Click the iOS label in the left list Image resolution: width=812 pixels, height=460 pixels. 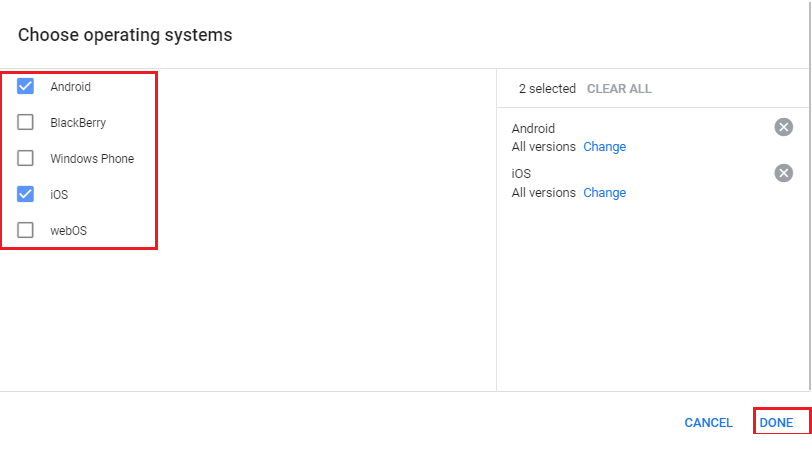coord(59,195)
